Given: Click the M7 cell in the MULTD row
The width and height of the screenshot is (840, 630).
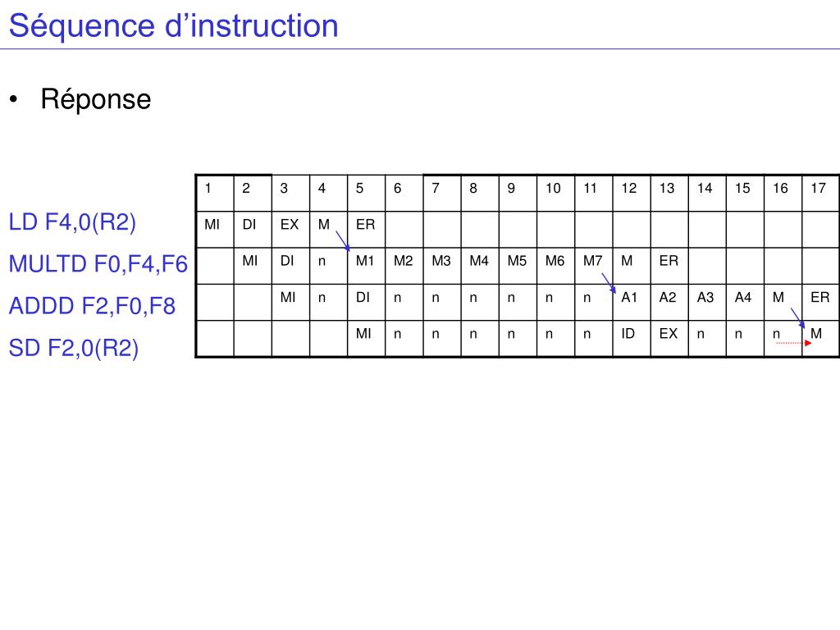Looking at the screenshot, I should click(594, 266).
